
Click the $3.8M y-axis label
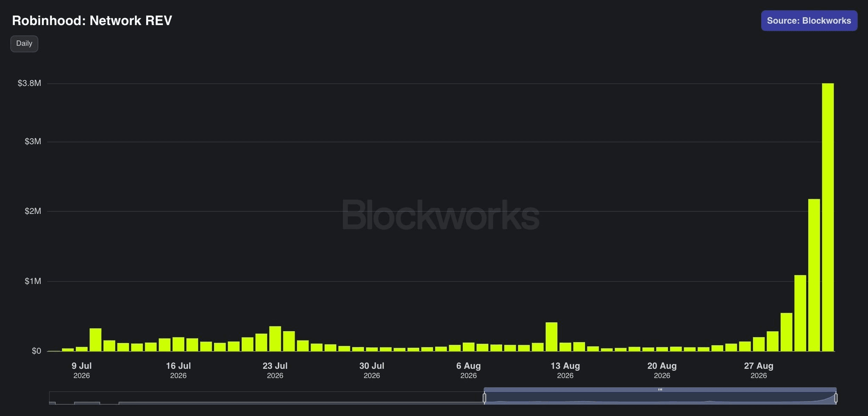pos(29,84)
